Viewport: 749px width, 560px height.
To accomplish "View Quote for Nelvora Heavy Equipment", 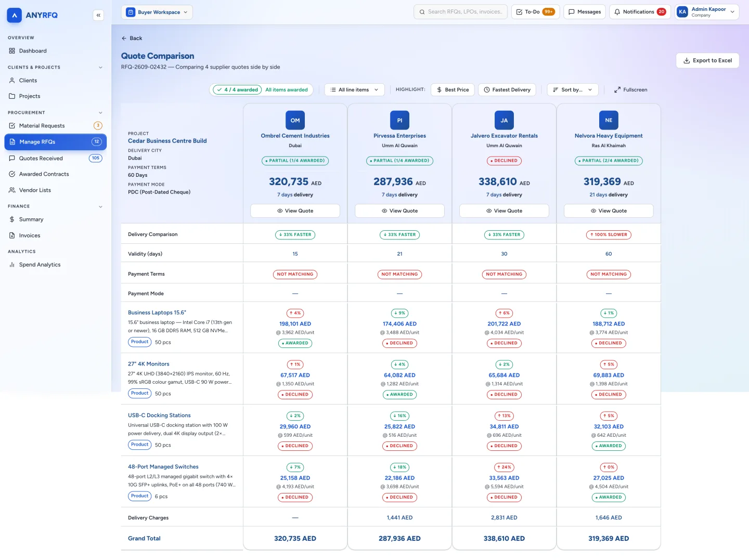I will coord(609,211).
